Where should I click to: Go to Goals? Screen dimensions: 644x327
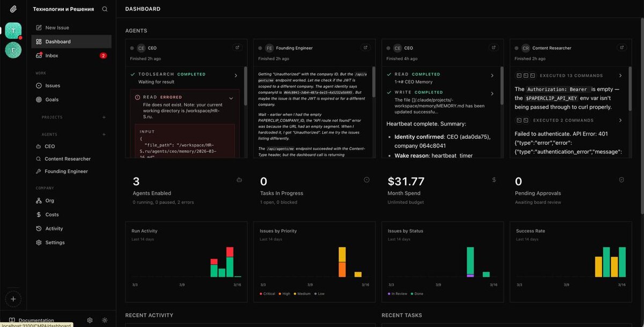[x=71, y=100]
